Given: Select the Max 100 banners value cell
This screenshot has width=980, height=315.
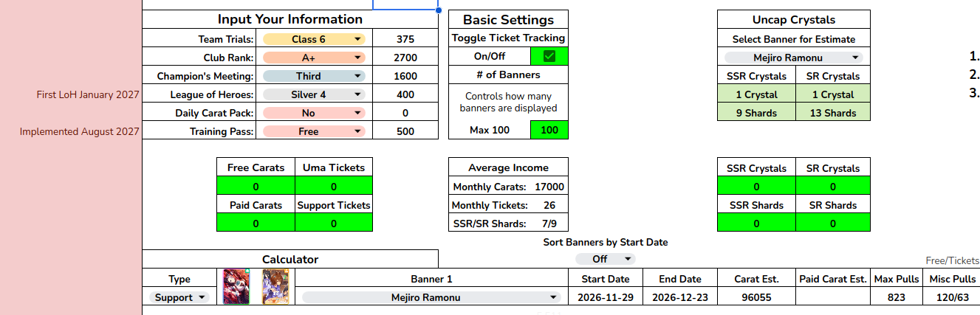Looking at the screenshot, I should pos(549,130).
